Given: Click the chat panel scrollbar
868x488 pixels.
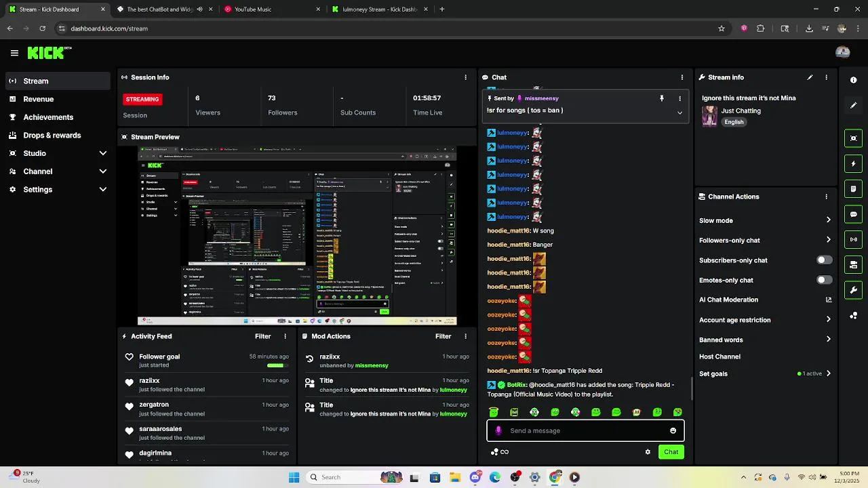Looking at the screenshot, I should [x=692, y=388].
